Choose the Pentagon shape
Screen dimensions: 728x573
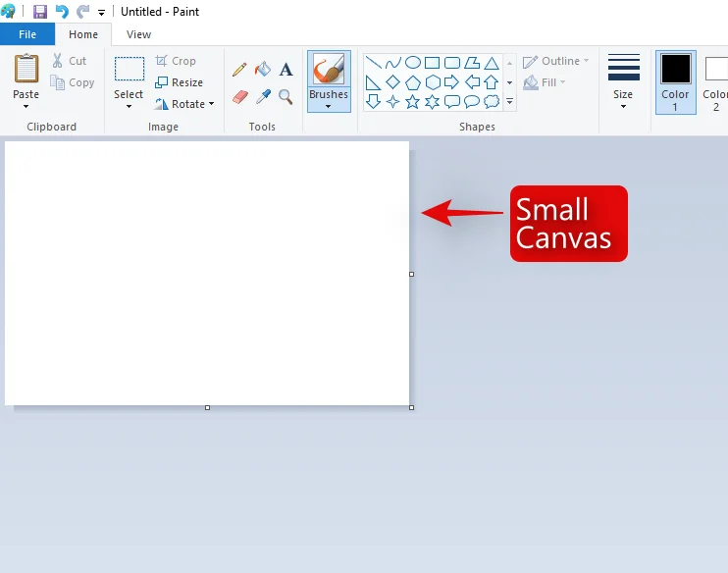[x=413, y=82]
